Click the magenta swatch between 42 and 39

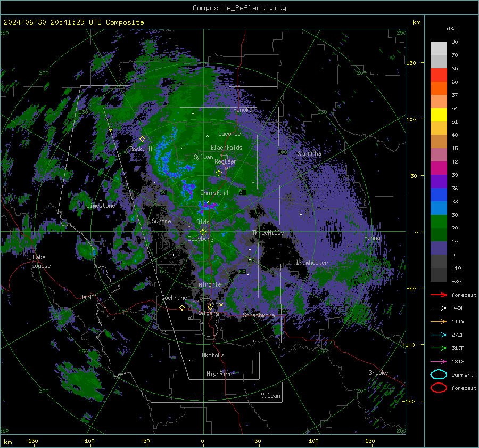click(x=439, y=168)
